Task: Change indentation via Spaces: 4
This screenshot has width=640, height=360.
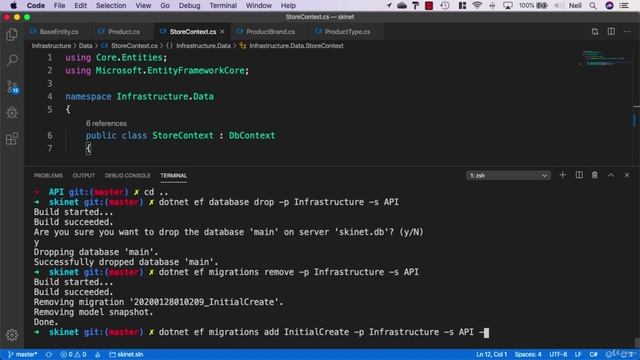Action: click(528, 354)
